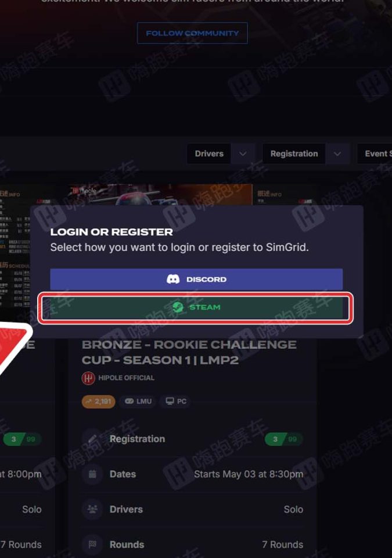Log in with the Steam button
This screenshot has width=392, height=558.
coord(196,307)
